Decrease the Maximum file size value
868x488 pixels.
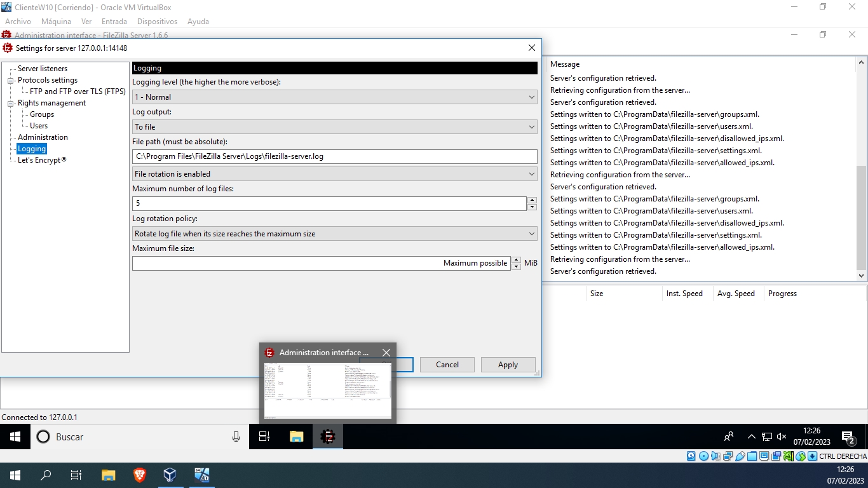click(x=516, y=267)
